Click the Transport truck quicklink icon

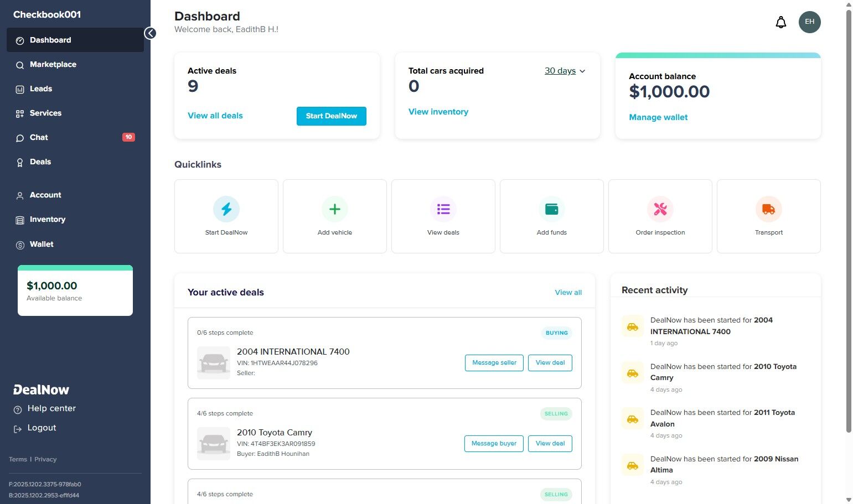pos(768,209)
